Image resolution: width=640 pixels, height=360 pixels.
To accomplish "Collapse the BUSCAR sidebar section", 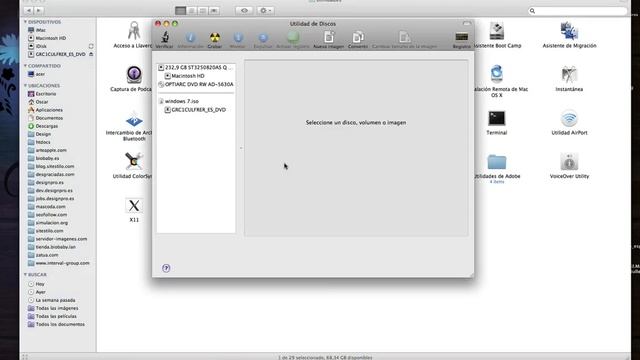I will [x=25, y=275].
